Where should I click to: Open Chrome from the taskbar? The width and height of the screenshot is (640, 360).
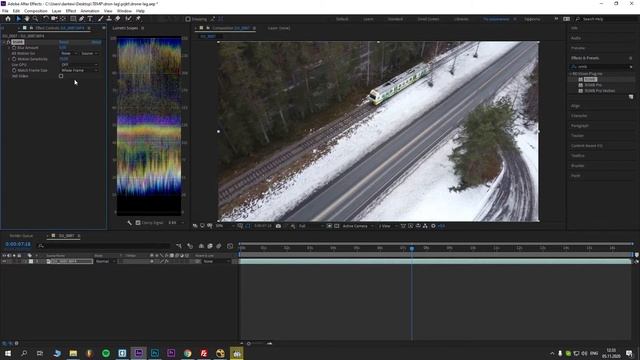pos(187,353)
